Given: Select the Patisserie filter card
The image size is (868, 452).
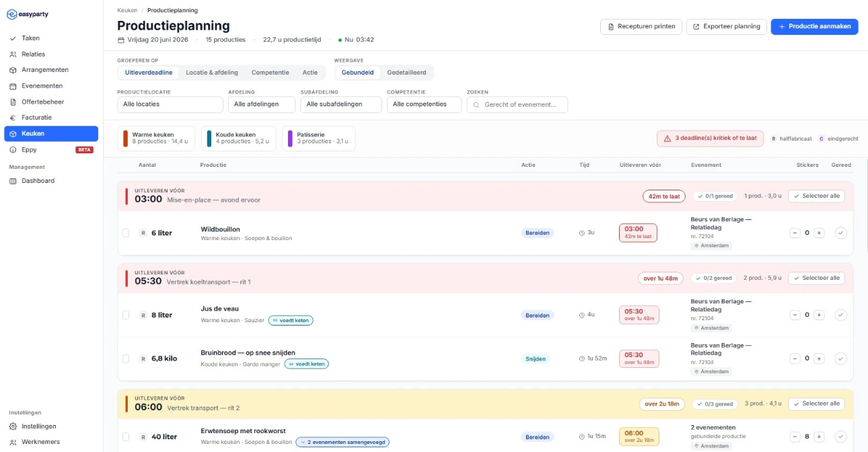Looking at the screenshot, I should pyautogui.click(x=318, y=138).
